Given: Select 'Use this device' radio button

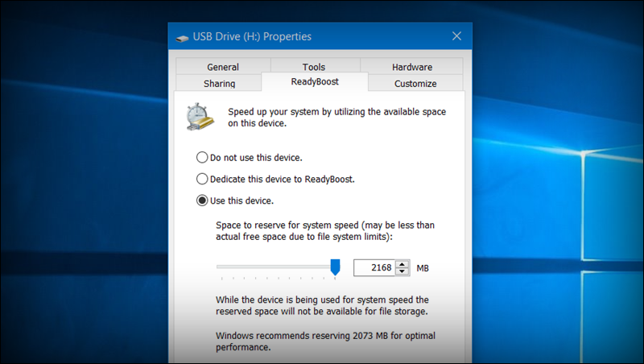Looking at the screenshot, I should click(x=202, y=201).
